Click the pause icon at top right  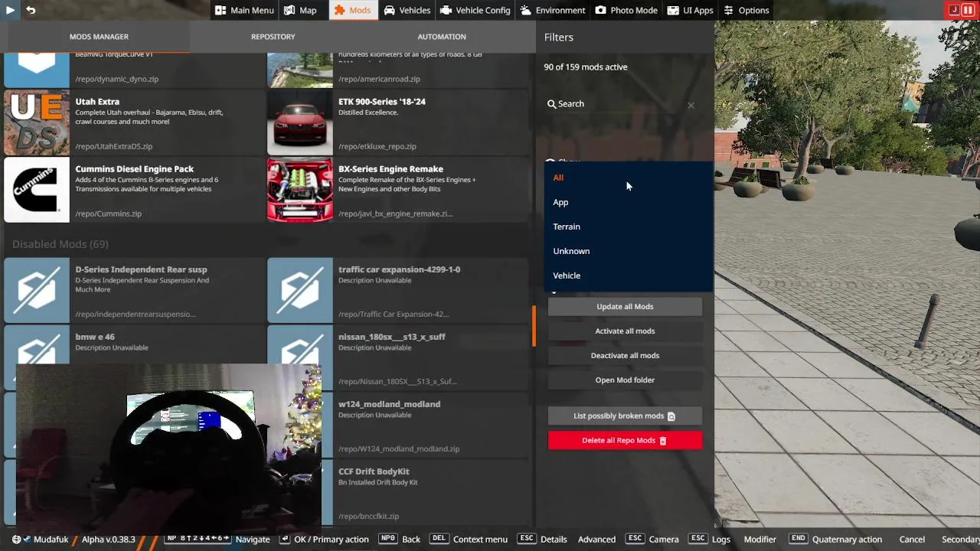(x=968, y=10)
